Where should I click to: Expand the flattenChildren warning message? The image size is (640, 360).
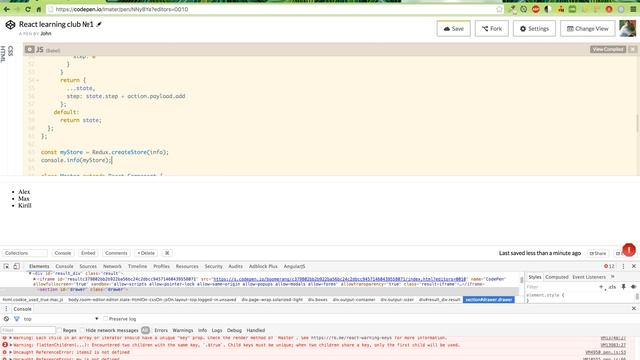[x=11, y=345]
